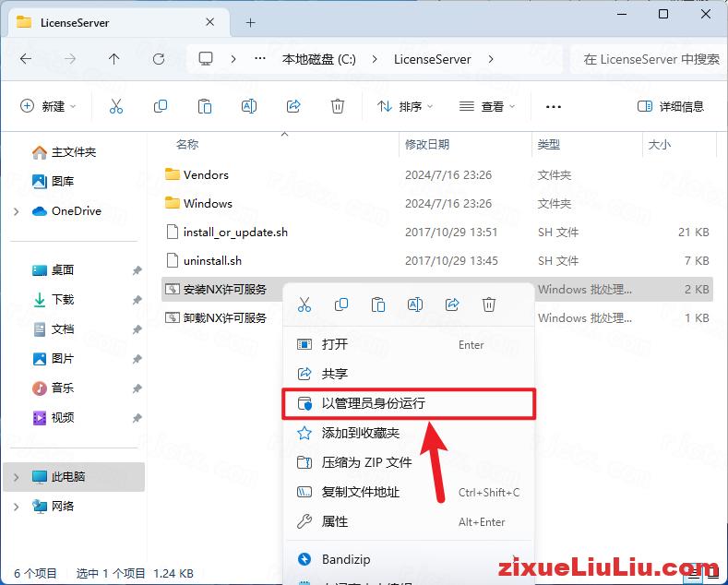The width and height of the screenshot is (728, 585).
Task: Expand the 网络 tree node
Action: pyautogui.click(x=17, y=507)
